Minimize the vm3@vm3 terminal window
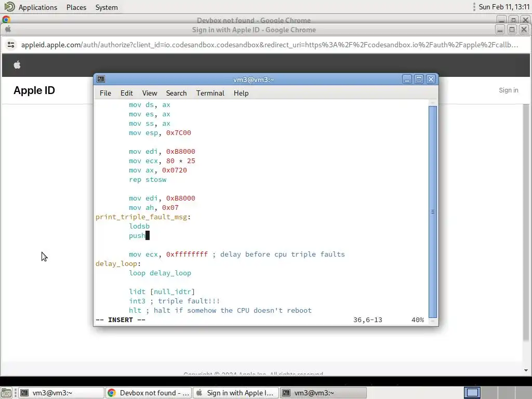Image resolution: width=532 pixels, height=399 pixels. tap(407, 79)
